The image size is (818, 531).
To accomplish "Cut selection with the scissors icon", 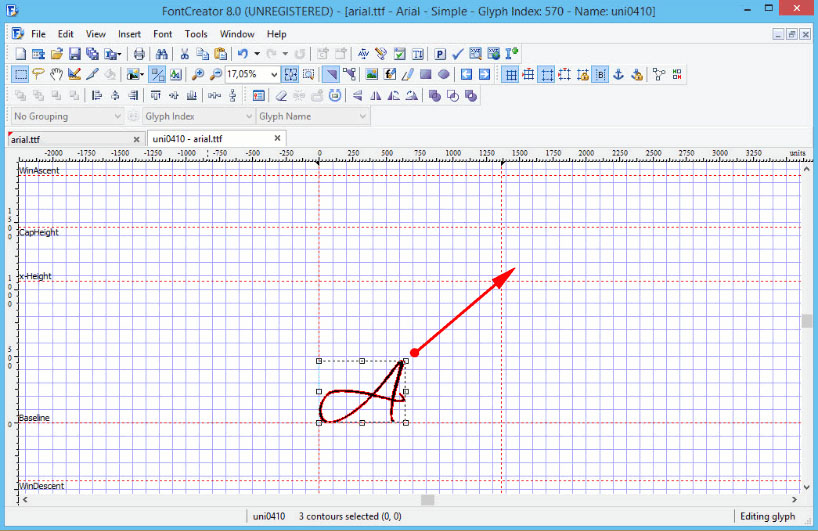I will (184, 54).
